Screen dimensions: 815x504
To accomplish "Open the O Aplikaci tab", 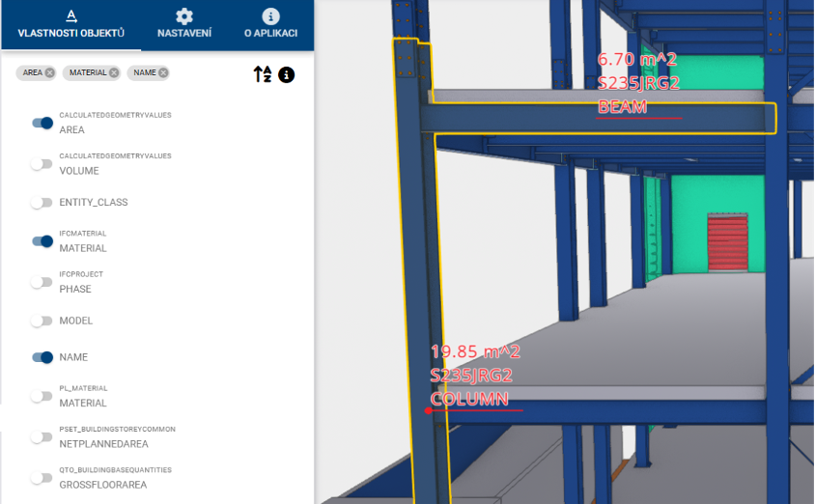I will (270, 24).
